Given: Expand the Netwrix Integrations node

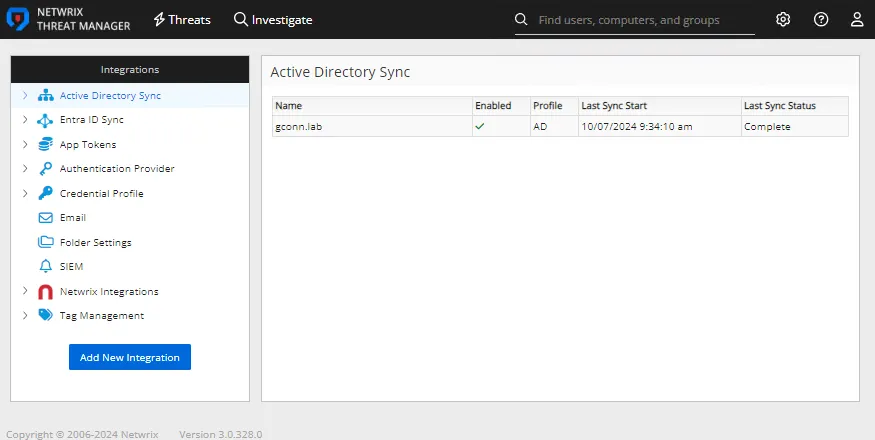Looking at the screenshot, I should click(25, 291).
